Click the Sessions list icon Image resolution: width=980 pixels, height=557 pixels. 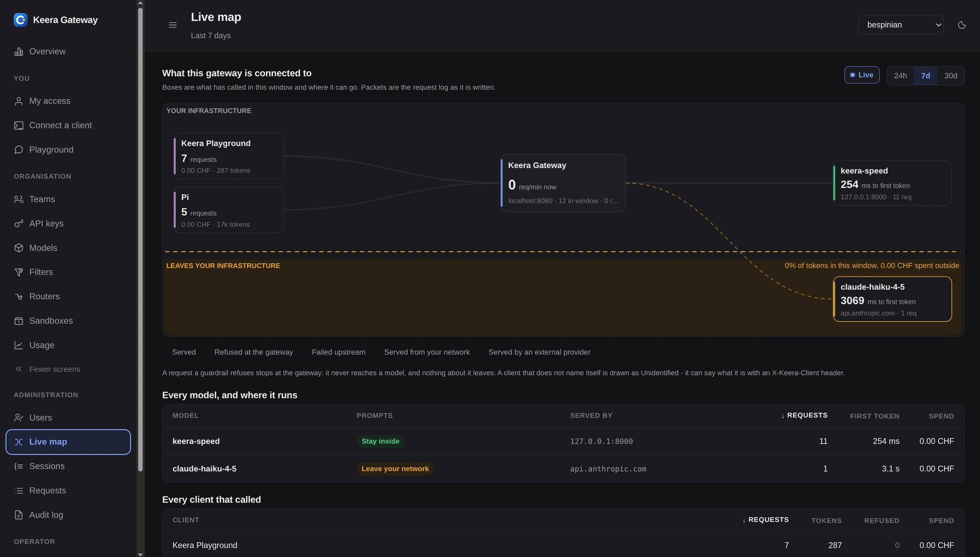click(19, 466)
